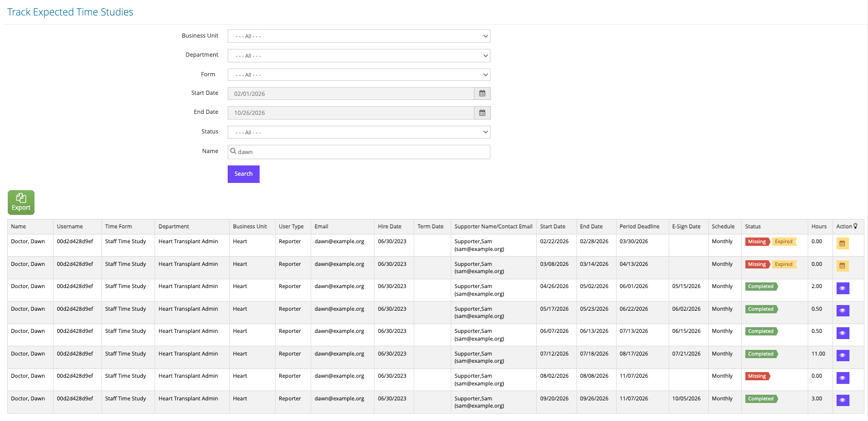Viewport: 868px width, 421px height.
Task: Sort by Period Deadline column header
Action: coord(639,226)
